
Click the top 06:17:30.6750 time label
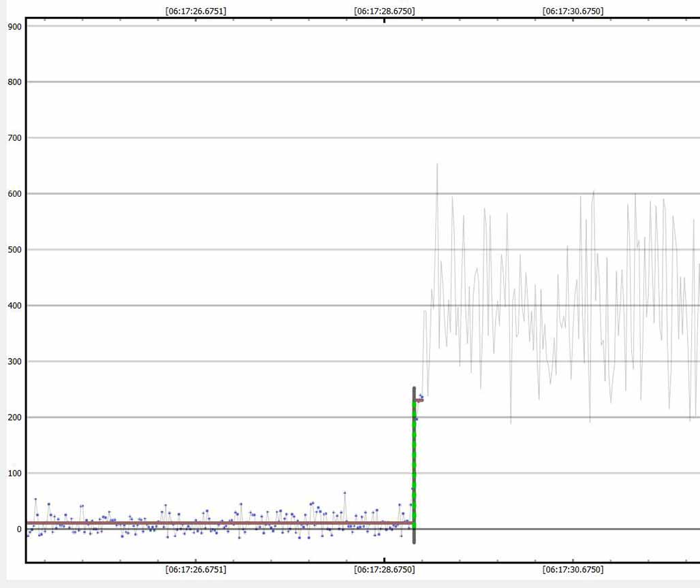point(573,11)
